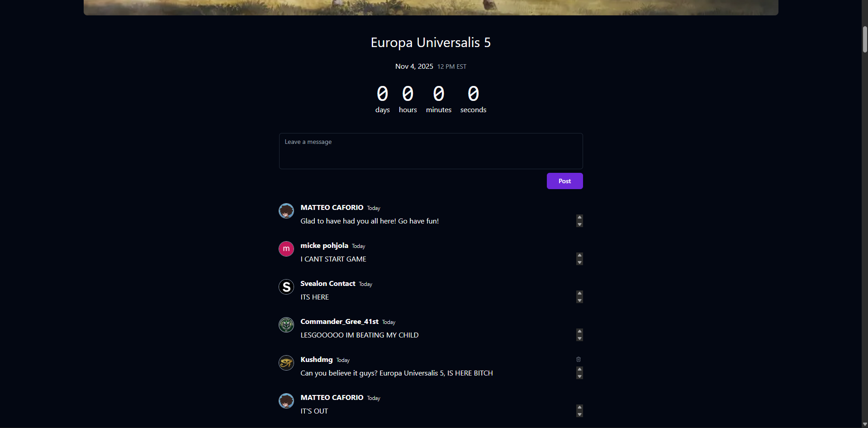
Task: Open Commander_Gree_41st's profile avatar
Action: [286, 324]
